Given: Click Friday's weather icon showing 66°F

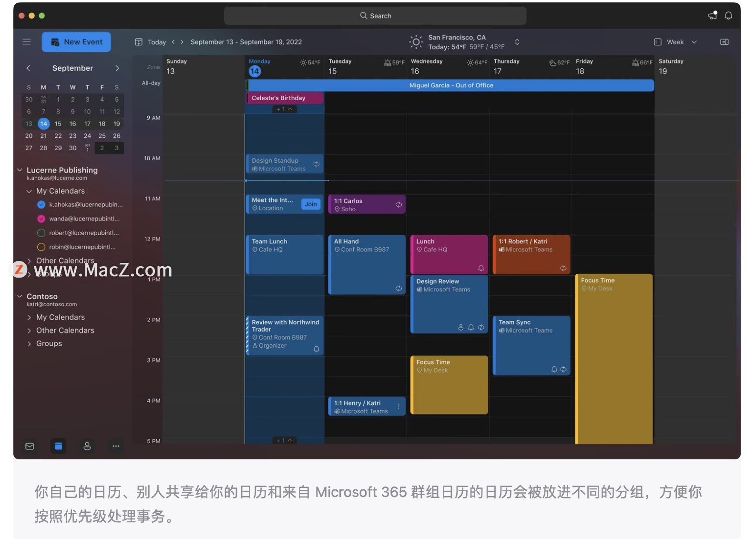Looking at the screenshot, I should pyautogui.click(x=635, y=62).
